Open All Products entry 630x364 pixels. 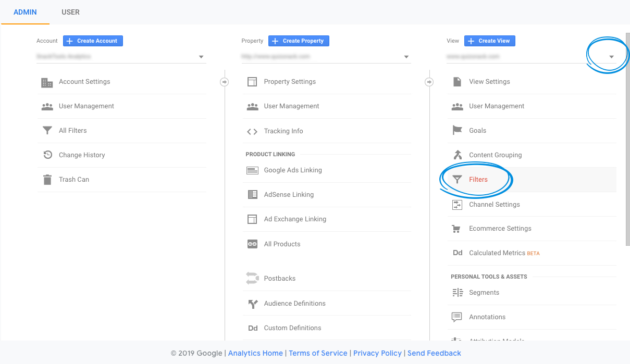click(282, 244)
